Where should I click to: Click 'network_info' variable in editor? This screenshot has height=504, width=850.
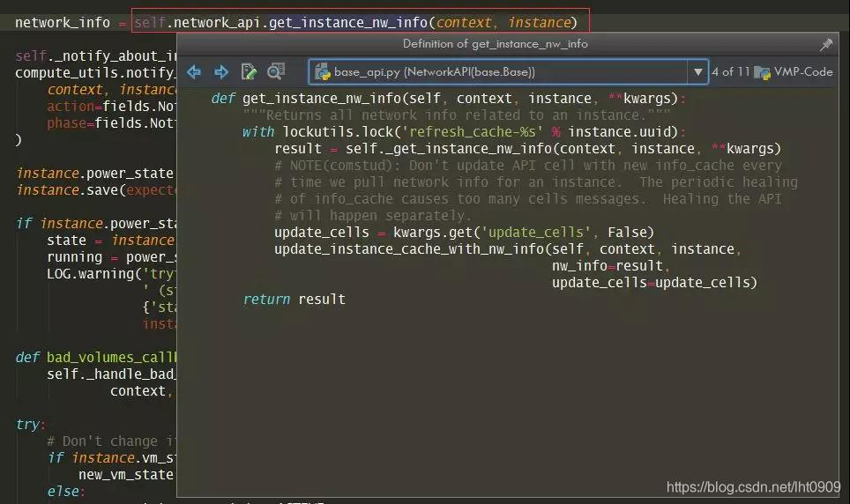click(63, 23)
